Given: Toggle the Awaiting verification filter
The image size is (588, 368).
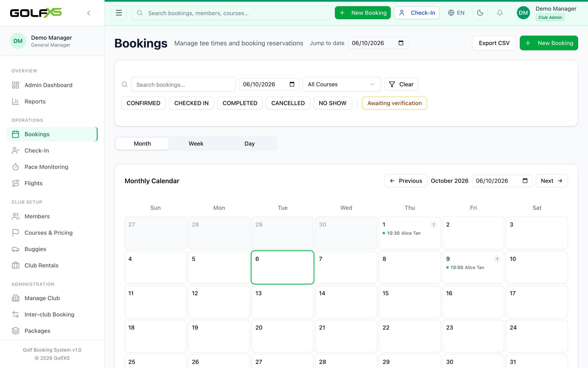Looking at the screenshot, I should coord(394,103).
